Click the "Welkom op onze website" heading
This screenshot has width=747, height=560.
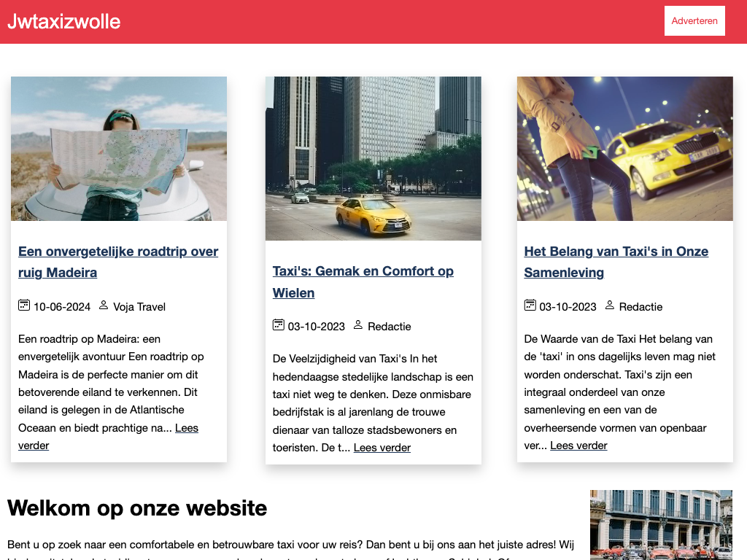click(x=137, y=507)
